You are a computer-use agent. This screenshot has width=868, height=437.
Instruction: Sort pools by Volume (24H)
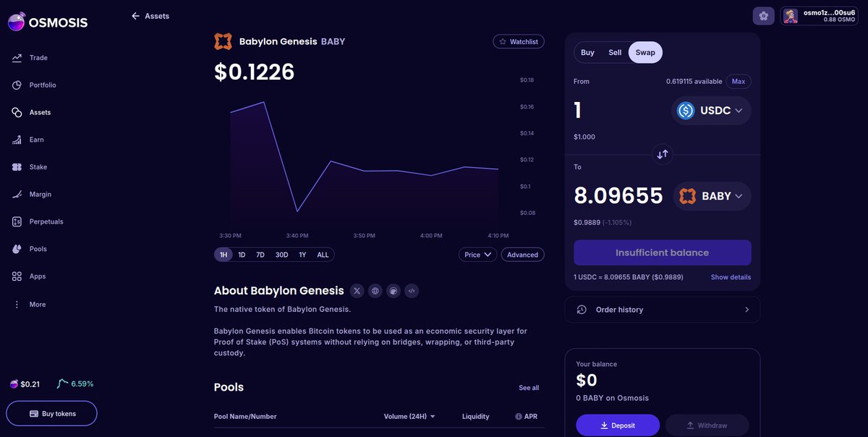[x=409, y=417]
